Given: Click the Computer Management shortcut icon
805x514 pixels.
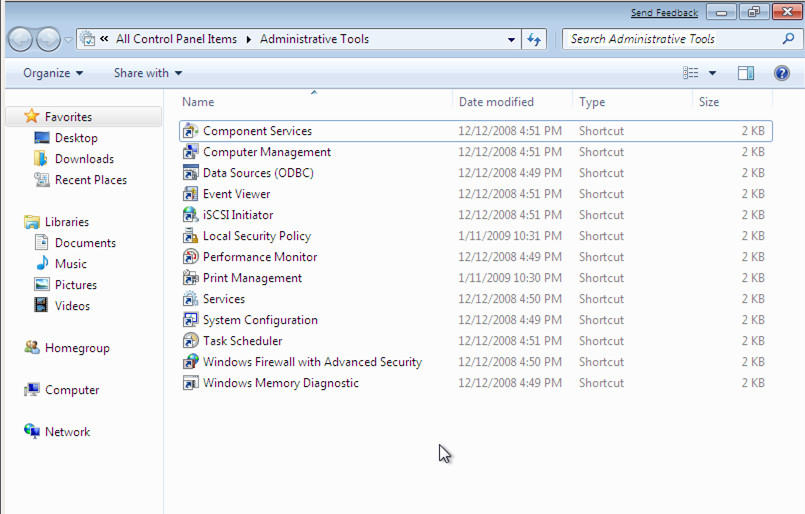Looking at the screenshot, I should click(190, 152).
